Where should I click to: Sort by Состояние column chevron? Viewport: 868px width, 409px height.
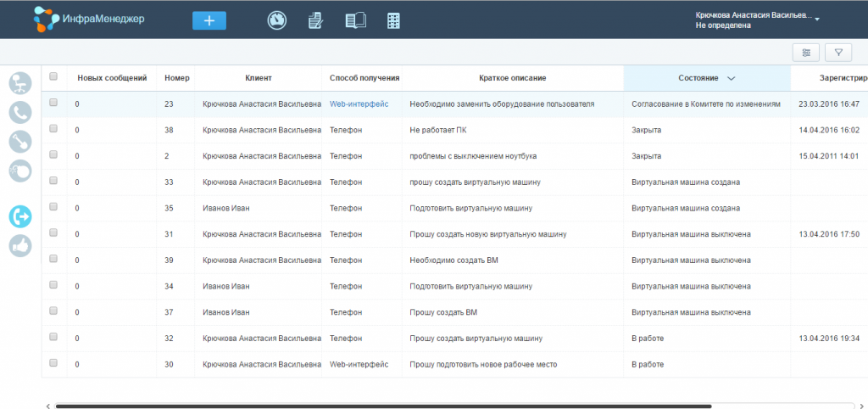[x=731, y=79]
